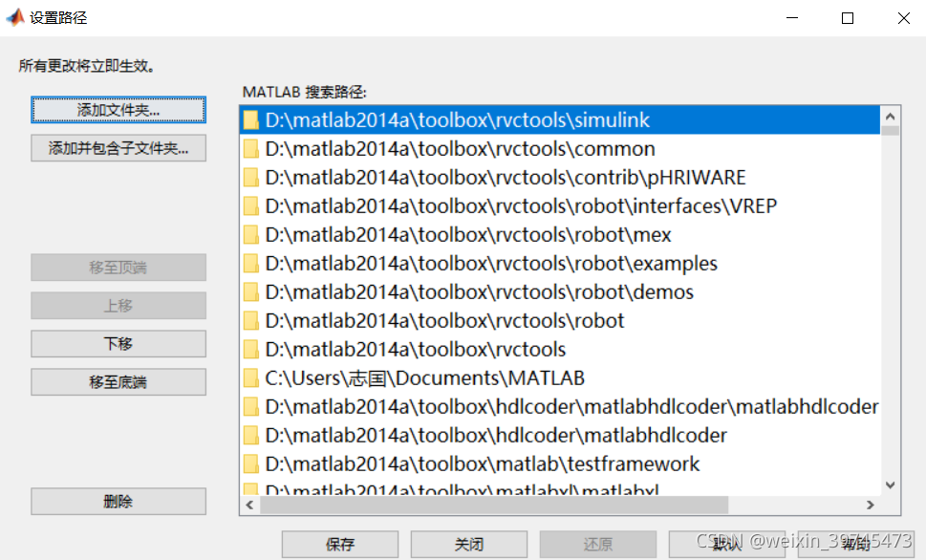Click the folder icon beside Documents\MATLAB path
Image resolution: width=926 pixels, height=560 pixels.
point(250,377)
